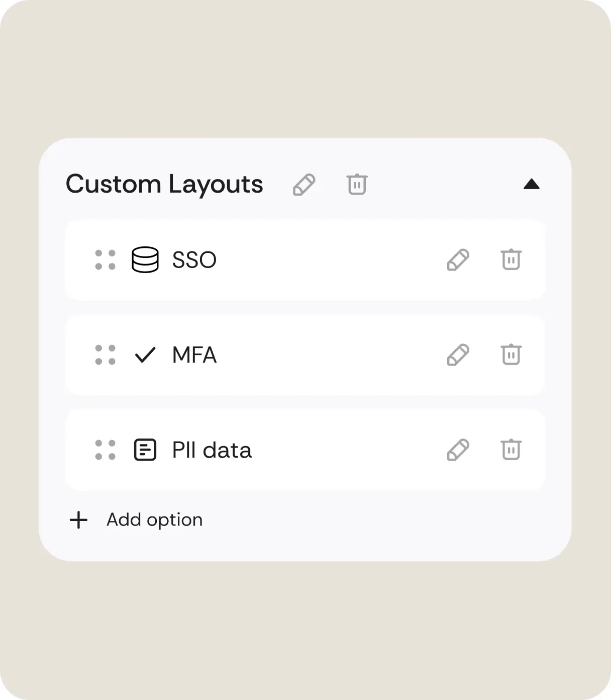Edit the PII data option with its pencil icon
This screenshot has height=700, width=611.
[x=458, y=450]
